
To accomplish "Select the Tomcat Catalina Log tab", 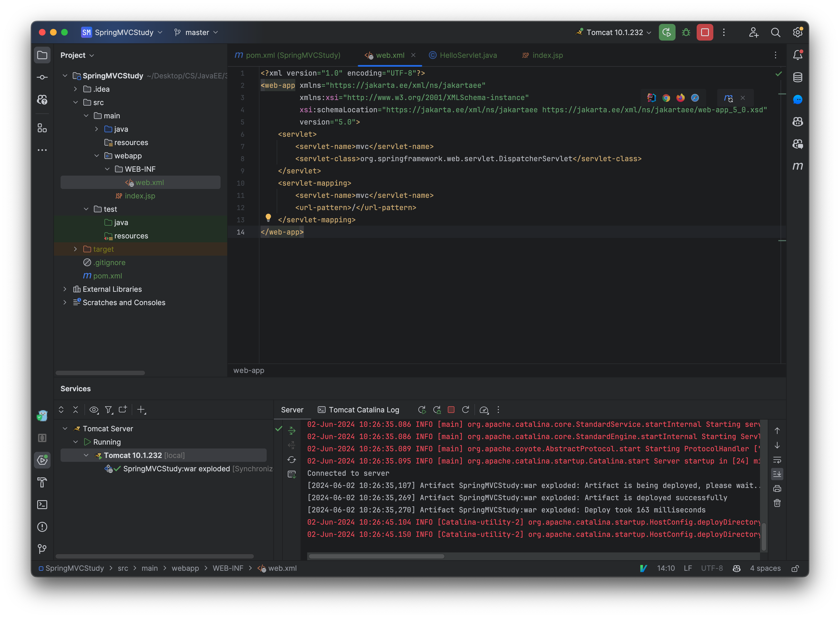I will tap(363, 410).
